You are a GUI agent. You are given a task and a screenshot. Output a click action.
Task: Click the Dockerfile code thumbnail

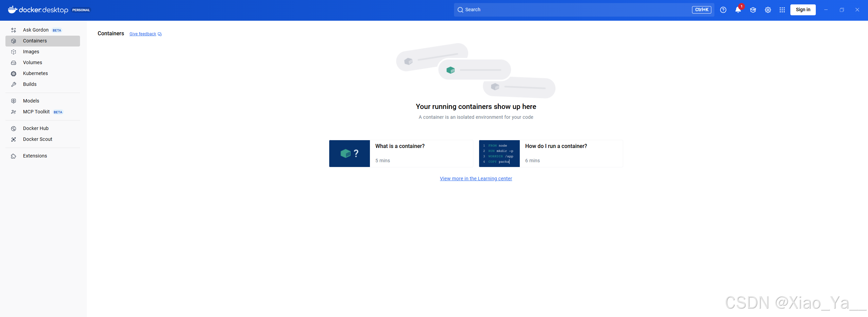click(x=499, y=153)
